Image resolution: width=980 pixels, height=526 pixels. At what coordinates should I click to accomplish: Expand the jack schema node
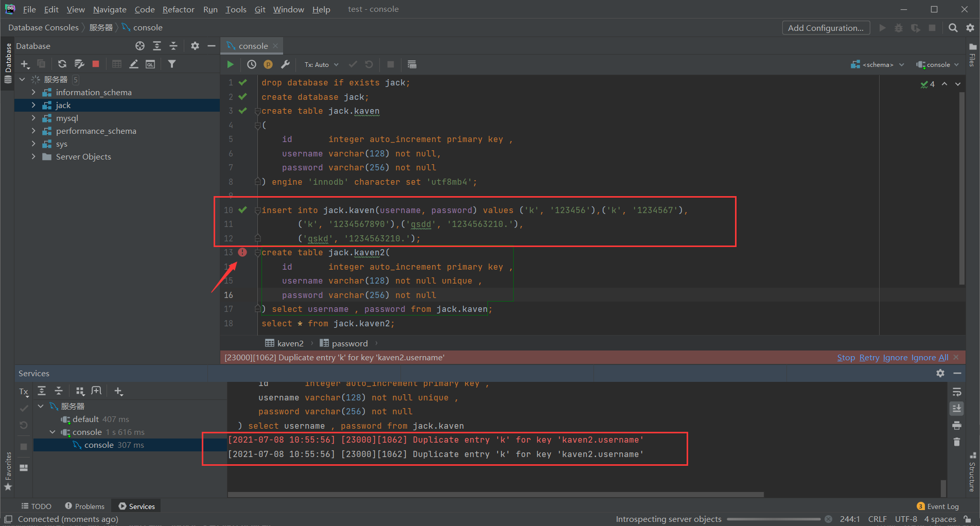pos(33,105)
